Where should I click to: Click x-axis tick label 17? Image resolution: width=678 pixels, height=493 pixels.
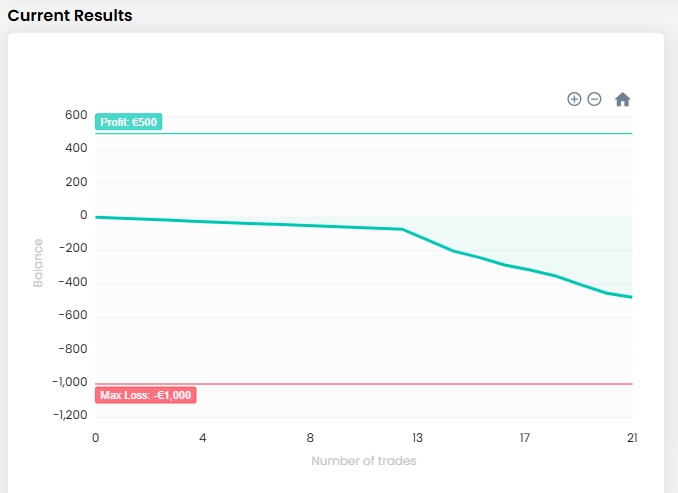(x=524, y=438)
